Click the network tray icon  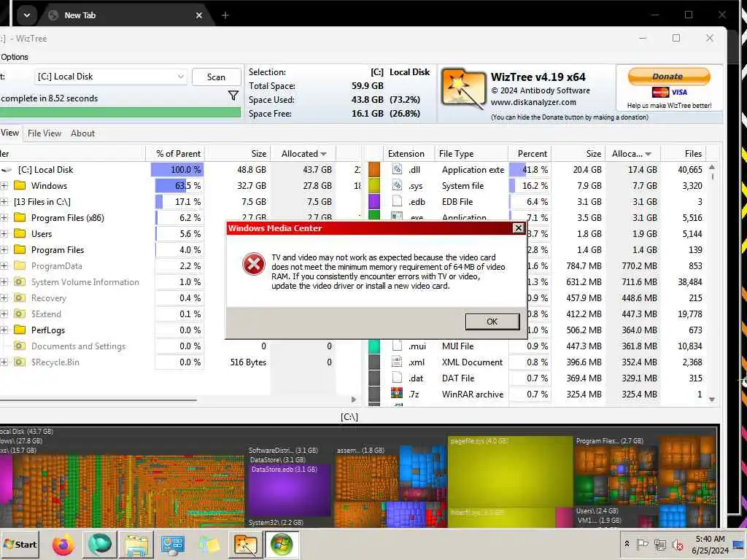click(x=659, y=544)
